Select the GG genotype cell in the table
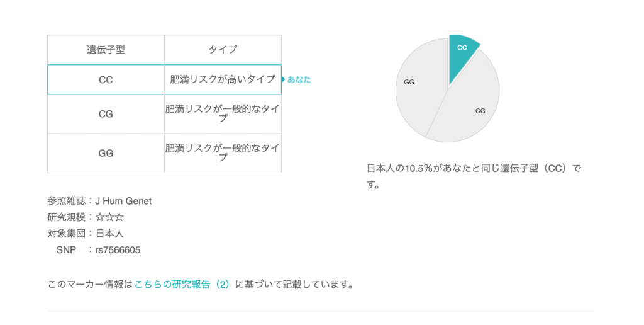Image resolution: width=644 pixels, height=325 pixels. [106, 153]
